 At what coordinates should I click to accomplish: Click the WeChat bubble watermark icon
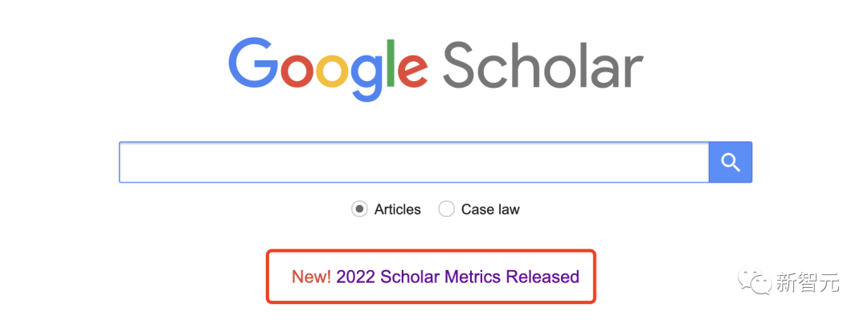[x=755, y=281]
